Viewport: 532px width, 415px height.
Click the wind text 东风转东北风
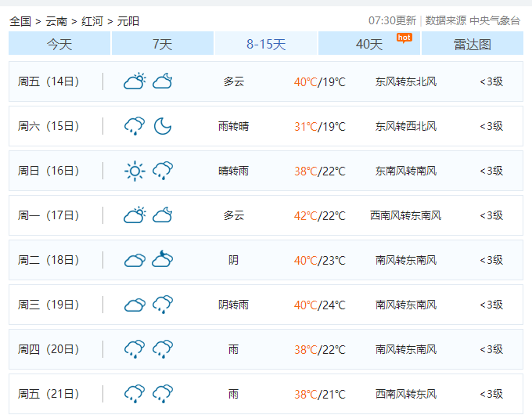click(x=406, y=81)
